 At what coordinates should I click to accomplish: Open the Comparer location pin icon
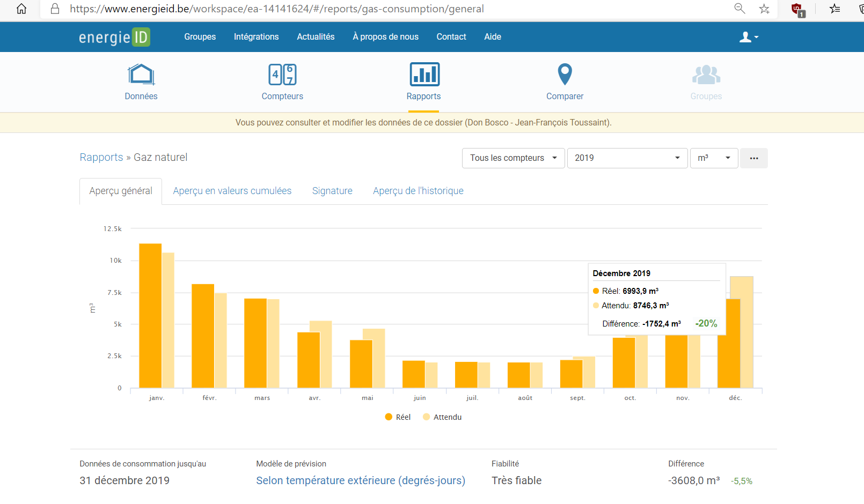[565, 74]
